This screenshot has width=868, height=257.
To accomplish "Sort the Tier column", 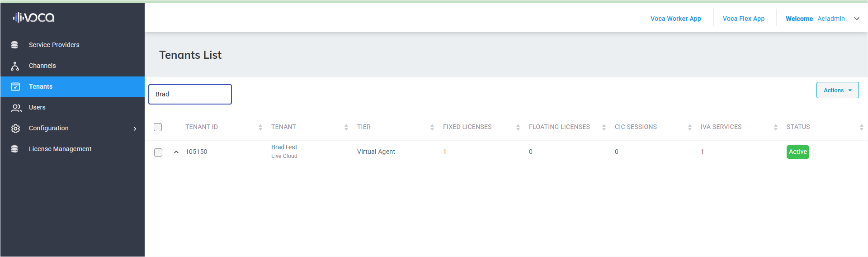I will coord(432,128).
